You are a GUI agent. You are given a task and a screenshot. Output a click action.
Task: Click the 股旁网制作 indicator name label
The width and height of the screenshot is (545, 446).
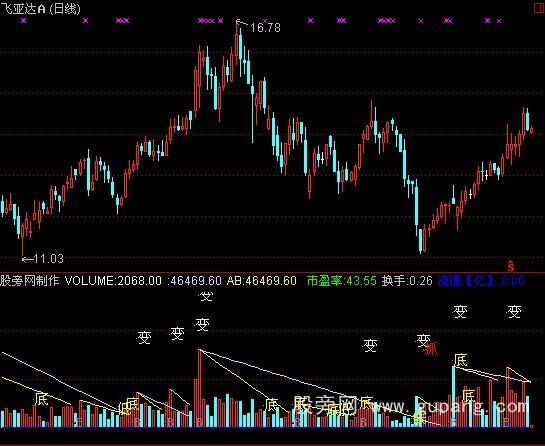[x=30, y=281]
